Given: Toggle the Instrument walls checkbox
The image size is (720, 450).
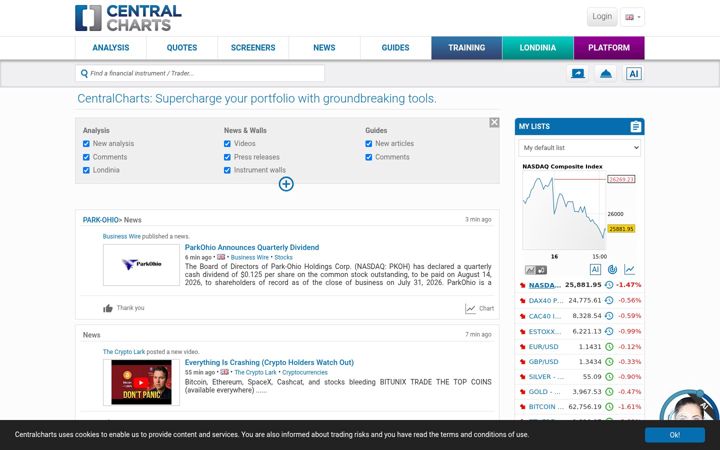Looking at the screenshot, I should pos(227,170).
